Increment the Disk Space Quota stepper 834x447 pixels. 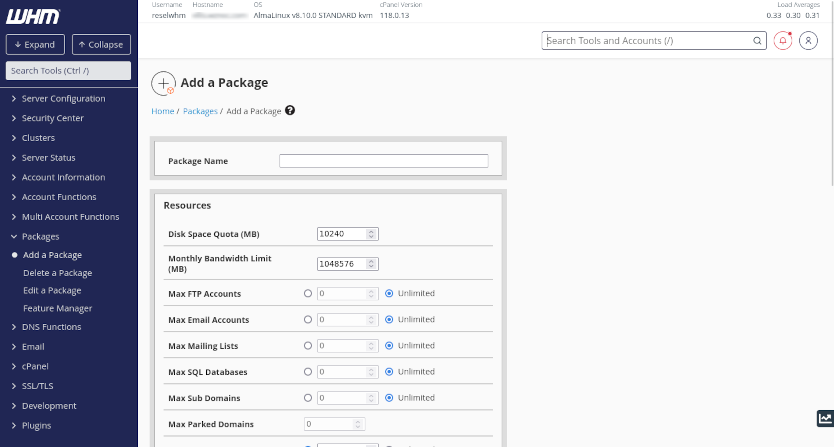pyautogui.click(x=372, y=231)
